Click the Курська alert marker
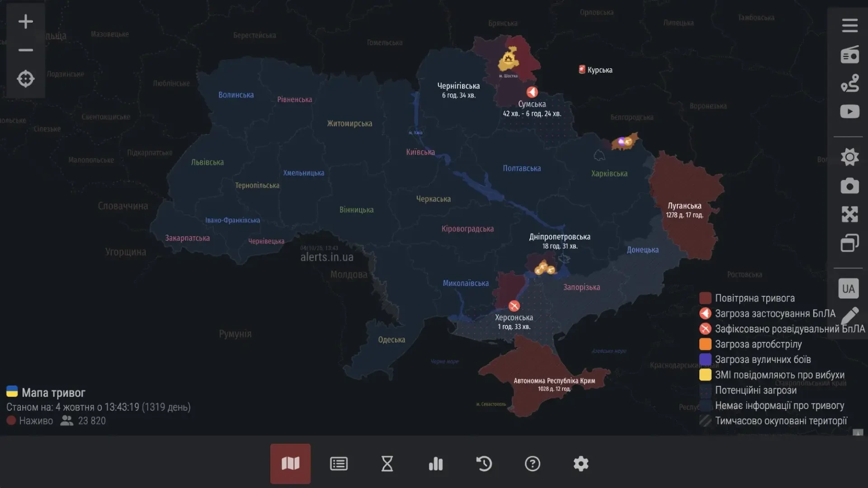This screenshot has height=488, width=868. [582, 70]
